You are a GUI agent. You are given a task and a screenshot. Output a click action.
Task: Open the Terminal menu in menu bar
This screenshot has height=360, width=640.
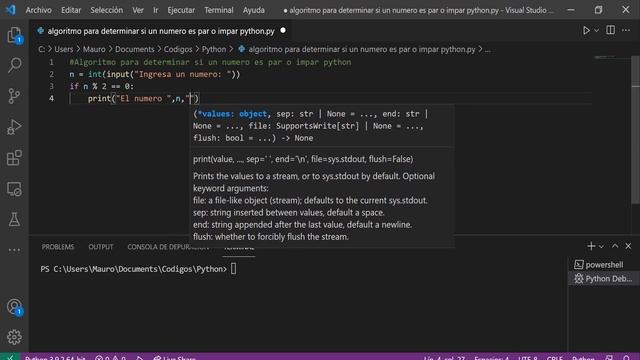coord(219,10)
